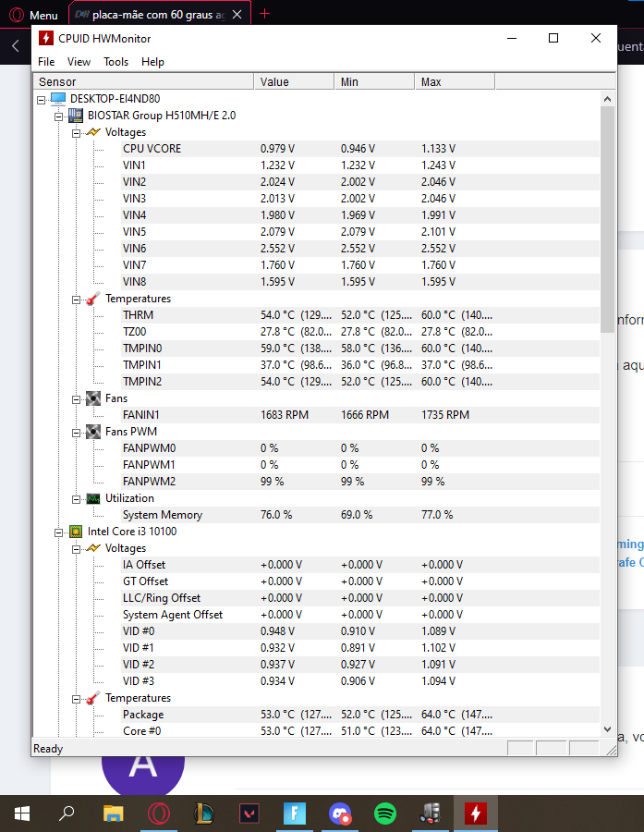Click scrollbar up arrow

pyautogui.click(x=608, y=99)
